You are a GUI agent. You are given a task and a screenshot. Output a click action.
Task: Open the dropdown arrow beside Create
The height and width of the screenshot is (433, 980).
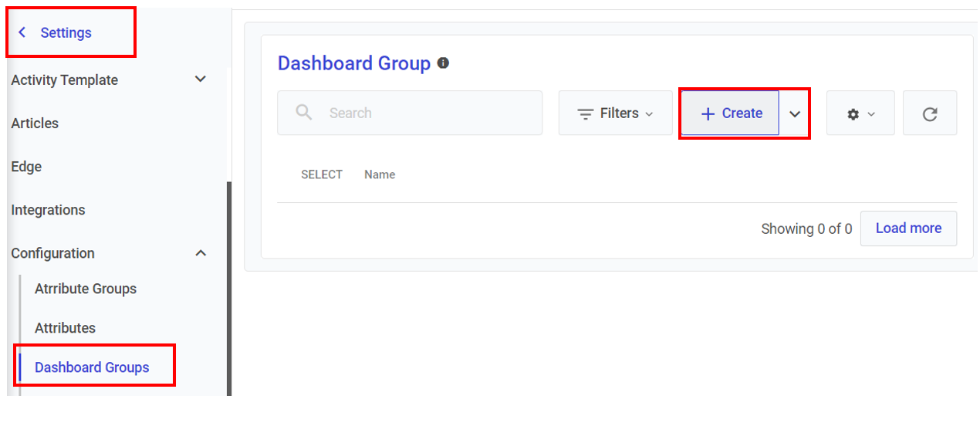pyautogui.click(x=795, y=113)
